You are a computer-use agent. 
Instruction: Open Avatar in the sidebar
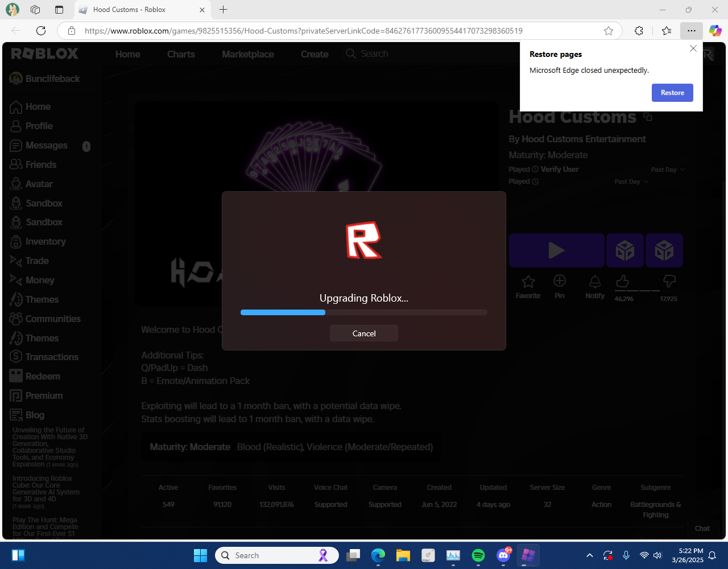pyautogui.click(x=31, y=184)
